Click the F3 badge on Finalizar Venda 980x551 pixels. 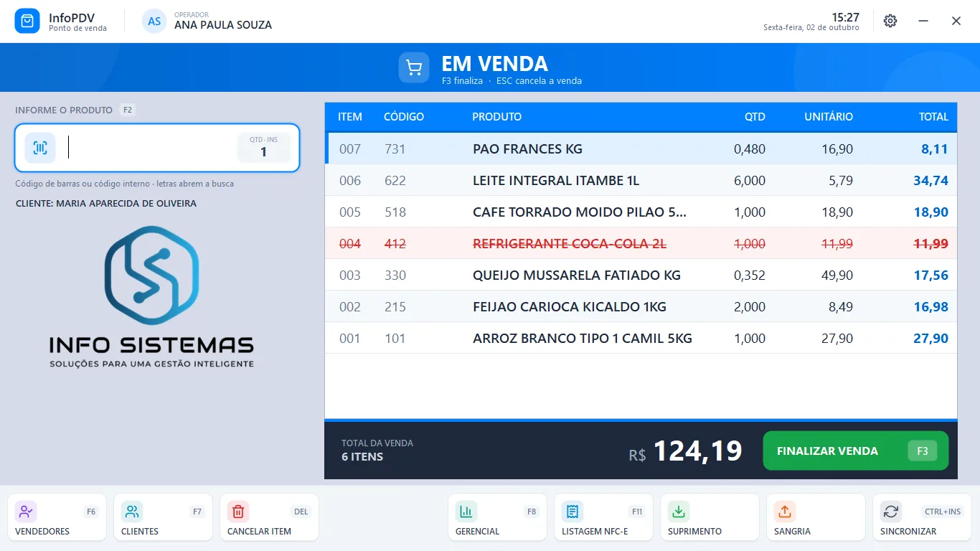(x=923, y=451)
